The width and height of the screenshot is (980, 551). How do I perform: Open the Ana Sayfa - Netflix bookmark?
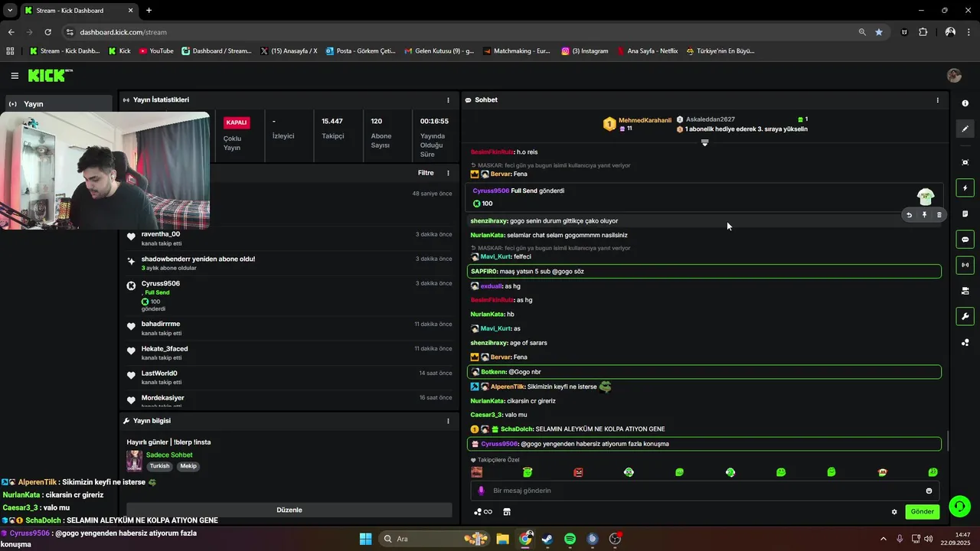(648, 51)
